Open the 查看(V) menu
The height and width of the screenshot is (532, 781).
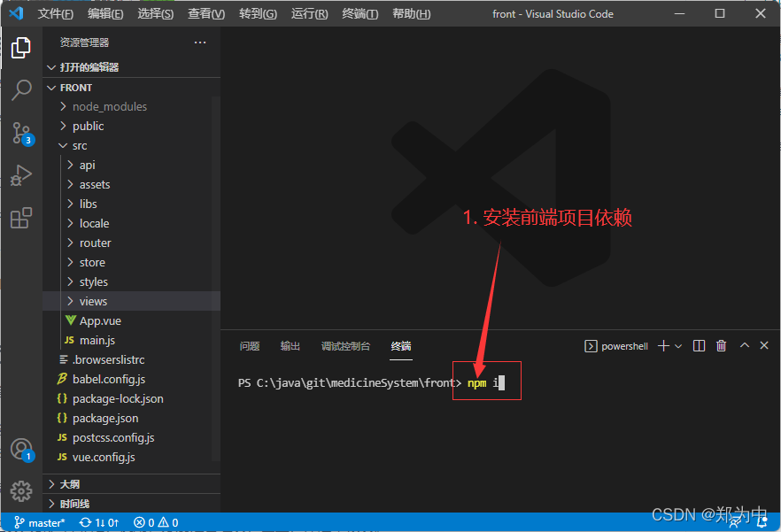click(x=206, y=14)
